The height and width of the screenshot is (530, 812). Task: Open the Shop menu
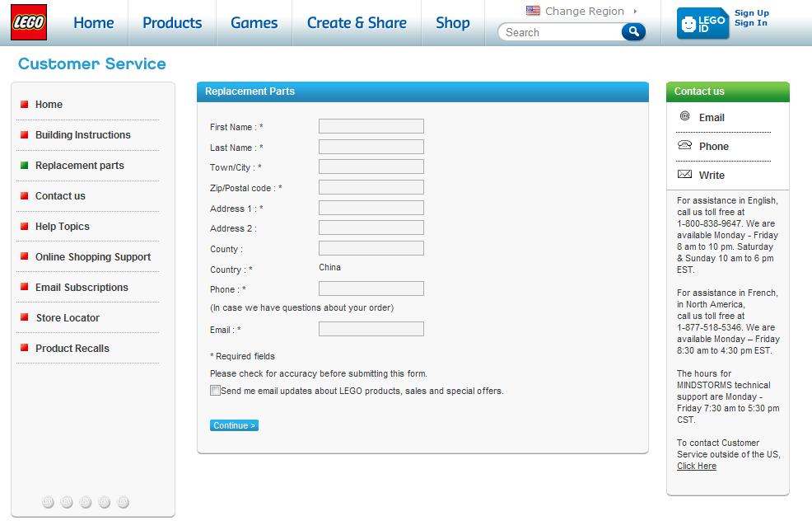(x=453, y=23)
